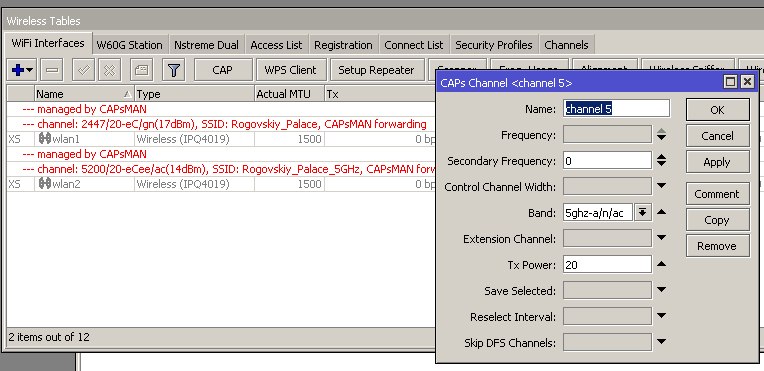
Task: Select the Channels tab
Action: point(566,45)
